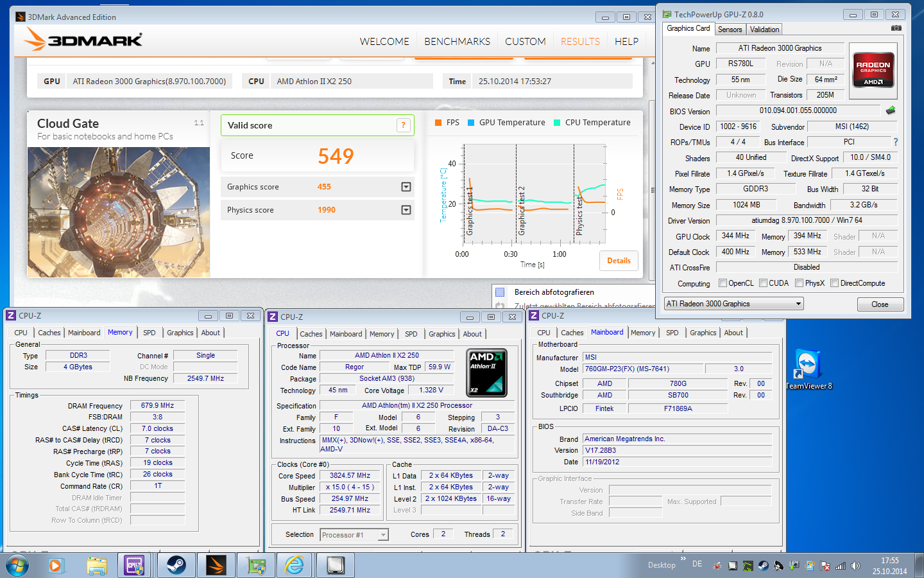
Task: Switch to SPD tab in CPU-Z Memory window
Action: click(150, 333)
